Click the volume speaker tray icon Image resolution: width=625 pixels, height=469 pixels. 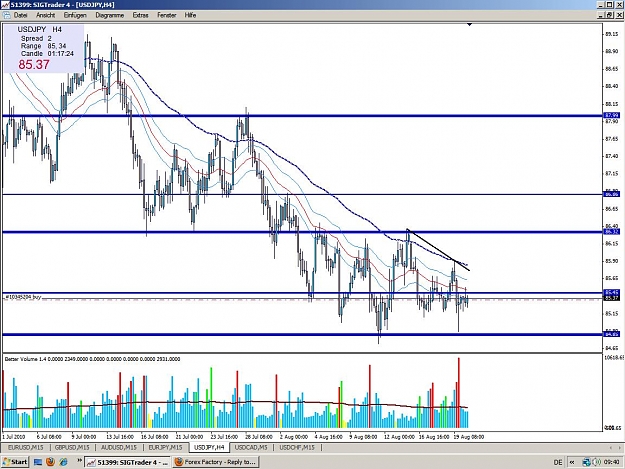(x=596, y=462)
